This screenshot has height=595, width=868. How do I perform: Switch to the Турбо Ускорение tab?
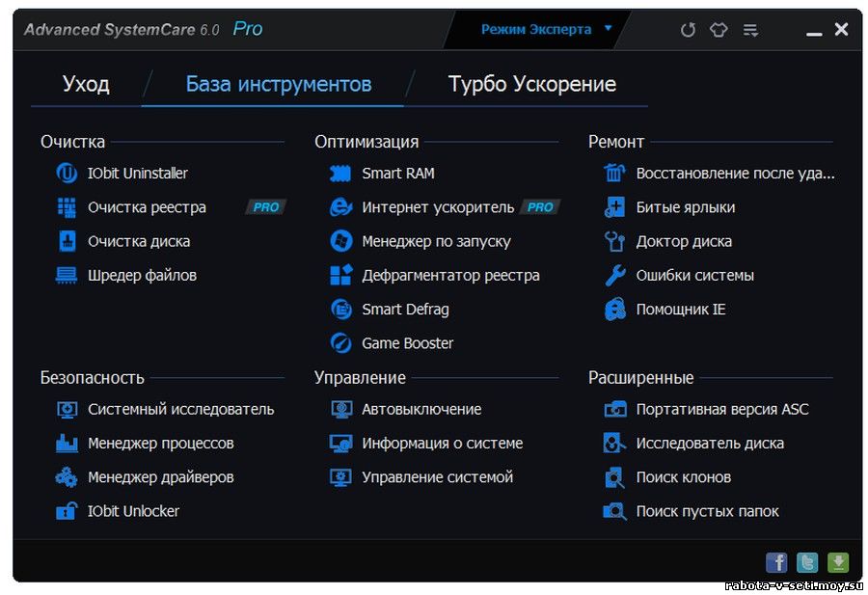click(x=532, y=84)
